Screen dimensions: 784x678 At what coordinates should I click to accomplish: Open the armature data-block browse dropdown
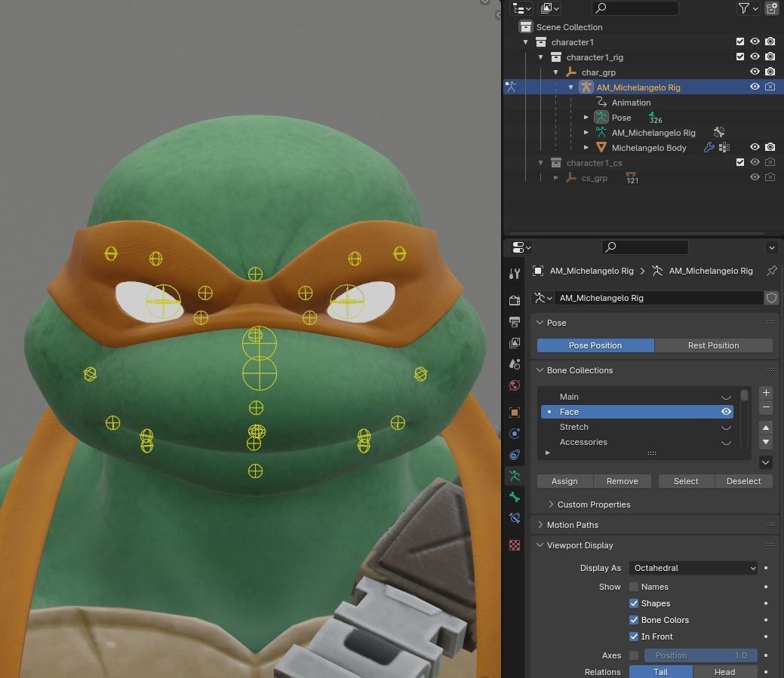[543, 298]
